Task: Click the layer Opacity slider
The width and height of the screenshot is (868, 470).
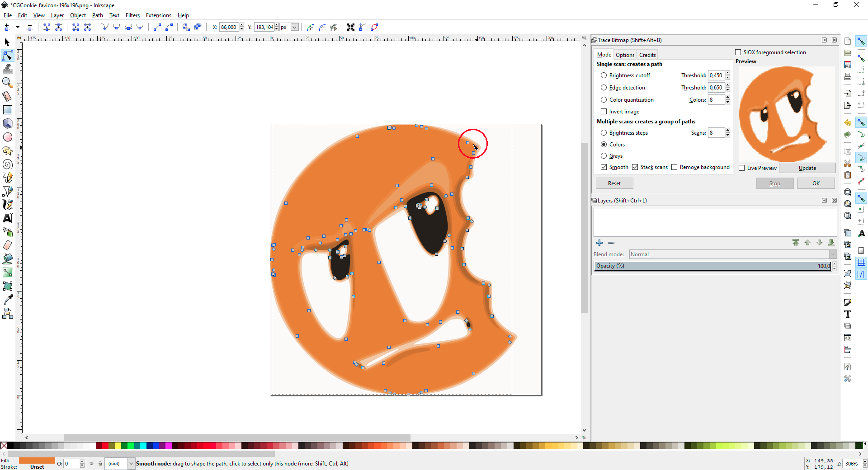Action: click(713, 266)
